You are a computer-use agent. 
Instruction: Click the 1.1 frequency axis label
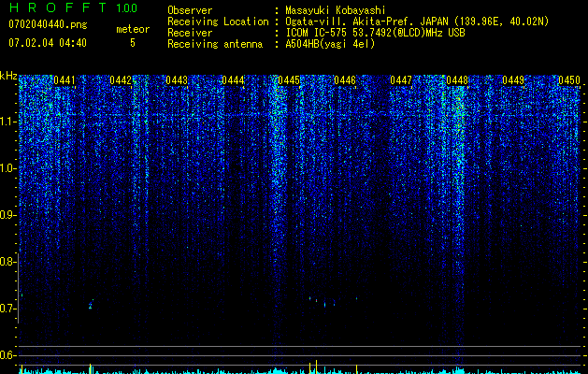point(8,122)
